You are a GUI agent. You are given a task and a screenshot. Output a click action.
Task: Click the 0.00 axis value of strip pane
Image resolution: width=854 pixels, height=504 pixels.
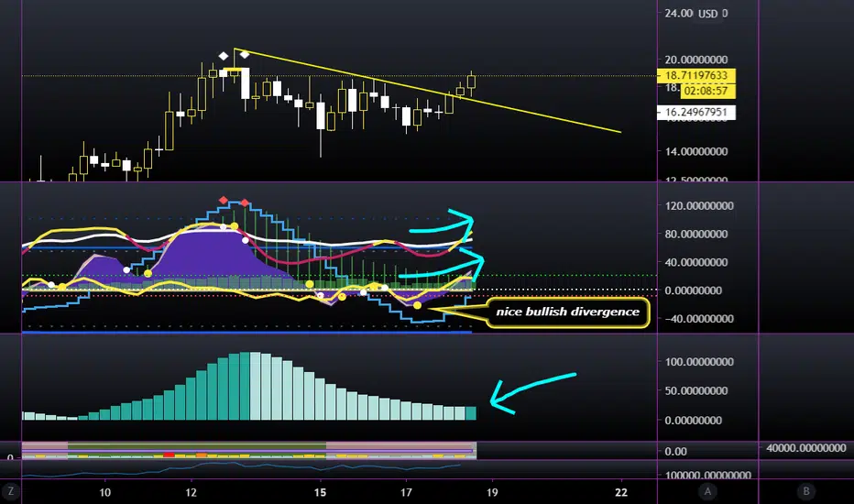point(676,451)
